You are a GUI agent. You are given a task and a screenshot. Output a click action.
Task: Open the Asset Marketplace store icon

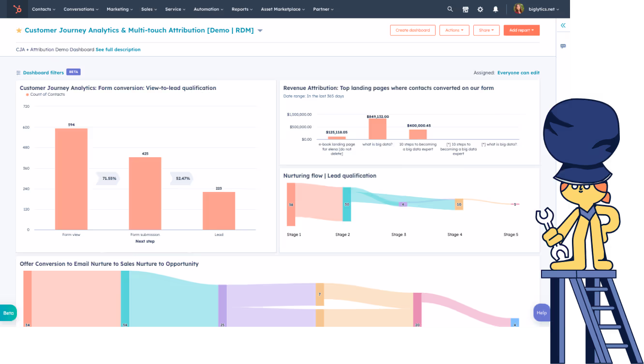[x=465, y=9]
